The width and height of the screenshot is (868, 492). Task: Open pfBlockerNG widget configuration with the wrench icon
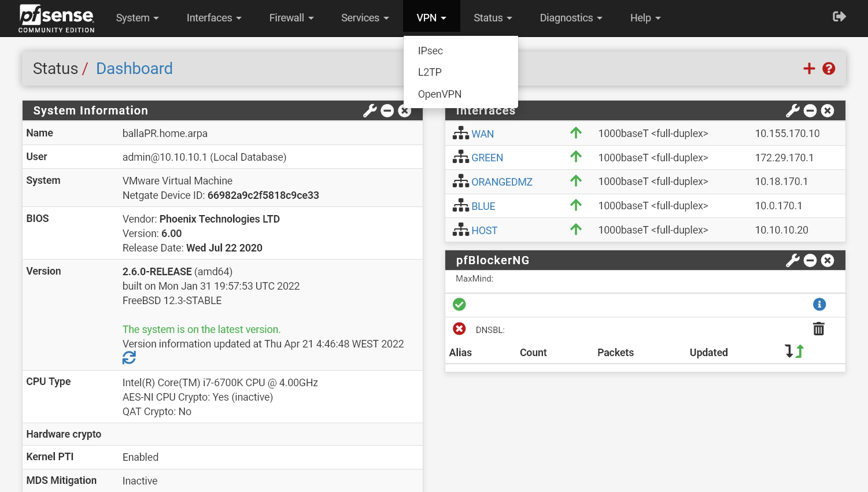[792, 260]
